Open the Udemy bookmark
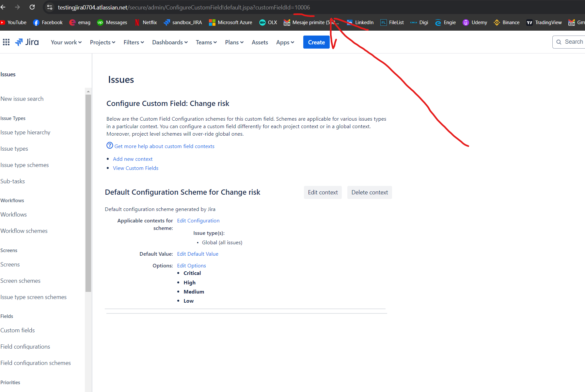This screenshot has height=392, width=585. click(475, 23)
